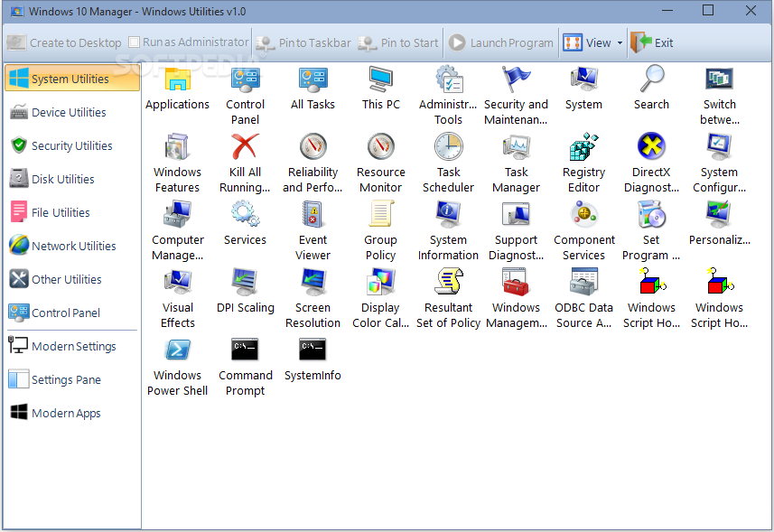
Task: Toggle the Run as Administrator checkbox
Action: point(134,42)
